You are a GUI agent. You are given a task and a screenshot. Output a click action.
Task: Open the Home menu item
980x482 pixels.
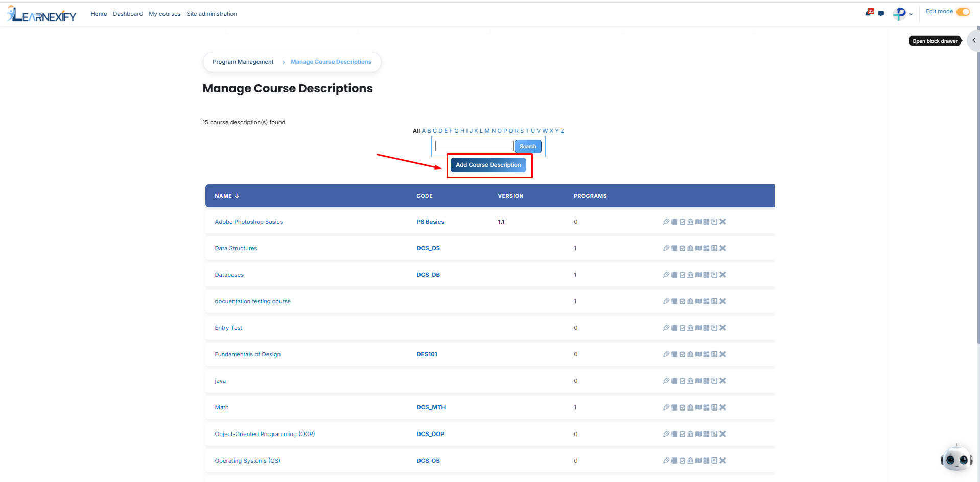tap(99, 14)
